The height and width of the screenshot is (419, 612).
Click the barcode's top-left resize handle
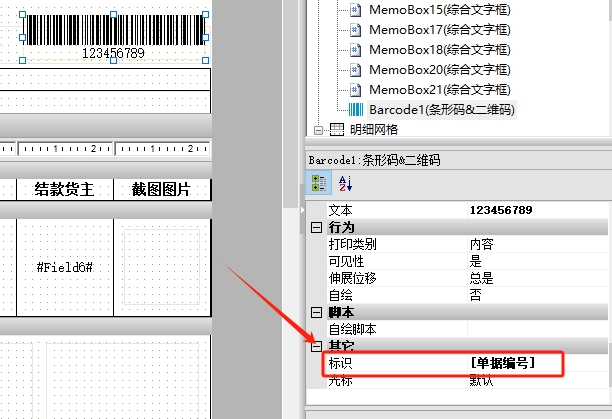tap(22, 14)
